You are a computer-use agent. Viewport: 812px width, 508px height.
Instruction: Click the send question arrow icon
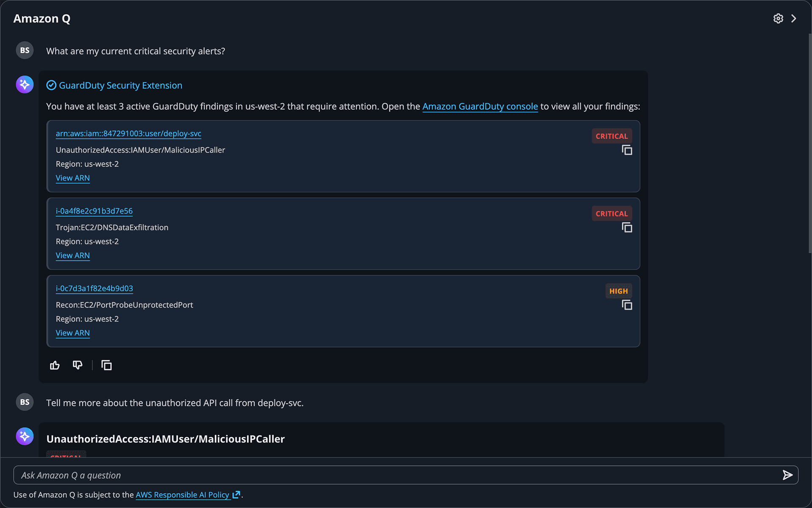click(x=787, y=475)
